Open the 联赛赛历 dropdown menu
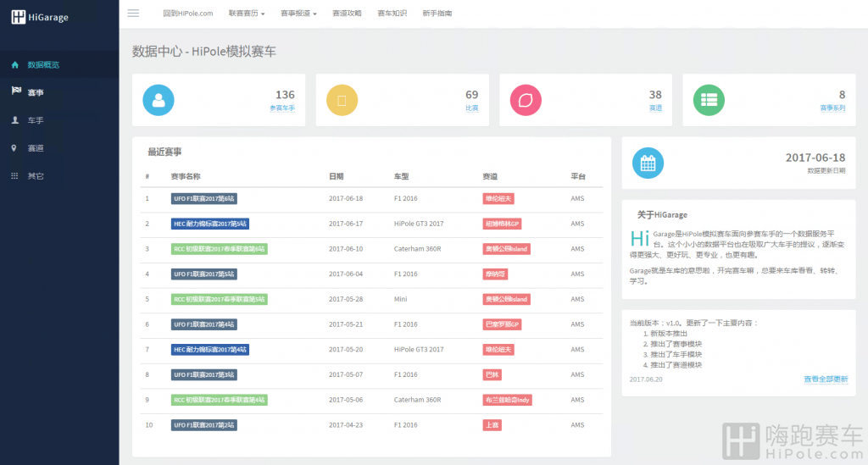Viewport: 868px width, 465px height. pyautogui.click(x=247, y=14)
